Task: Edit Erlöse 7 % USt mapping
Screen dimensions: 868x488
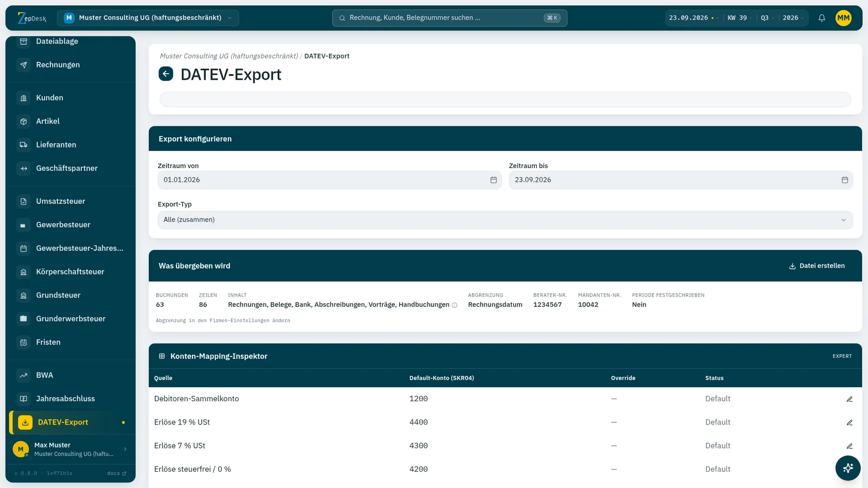Action: (x=850, y=446)
